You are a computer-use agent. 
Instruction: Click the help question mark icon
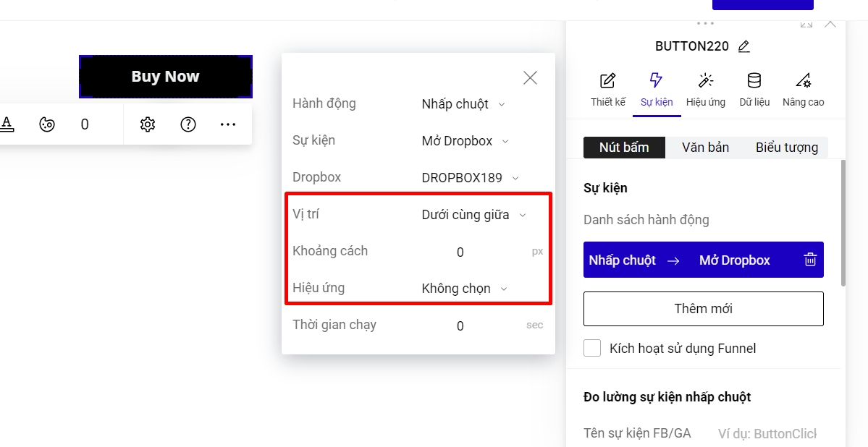[x=188, y=124]
